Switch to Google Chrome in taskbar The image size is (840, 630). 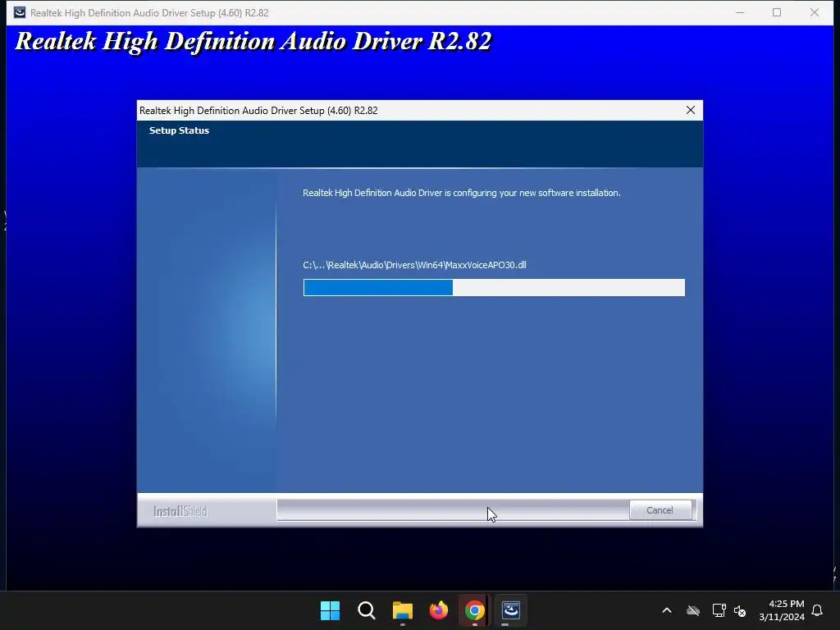[x=475, y=610]
